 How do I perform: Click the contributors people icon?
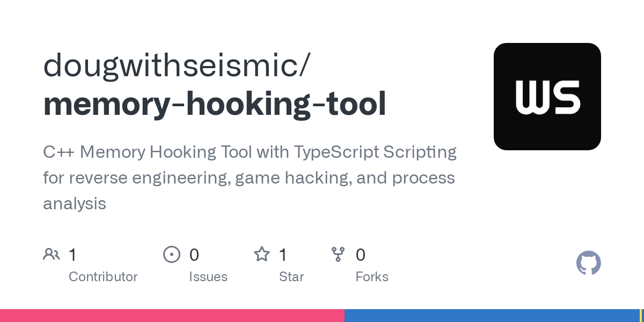pos(52,254)
